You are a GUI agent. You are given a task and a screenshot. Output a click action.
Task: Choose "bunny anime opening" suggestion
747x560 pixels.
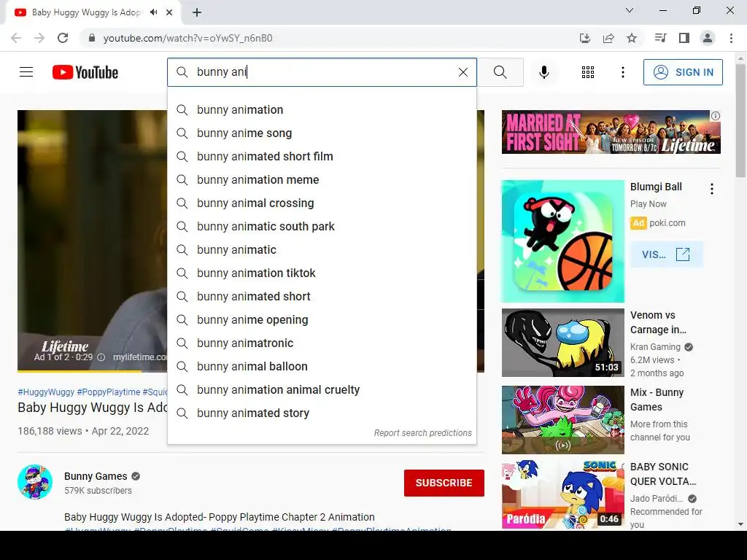[322, 319]
